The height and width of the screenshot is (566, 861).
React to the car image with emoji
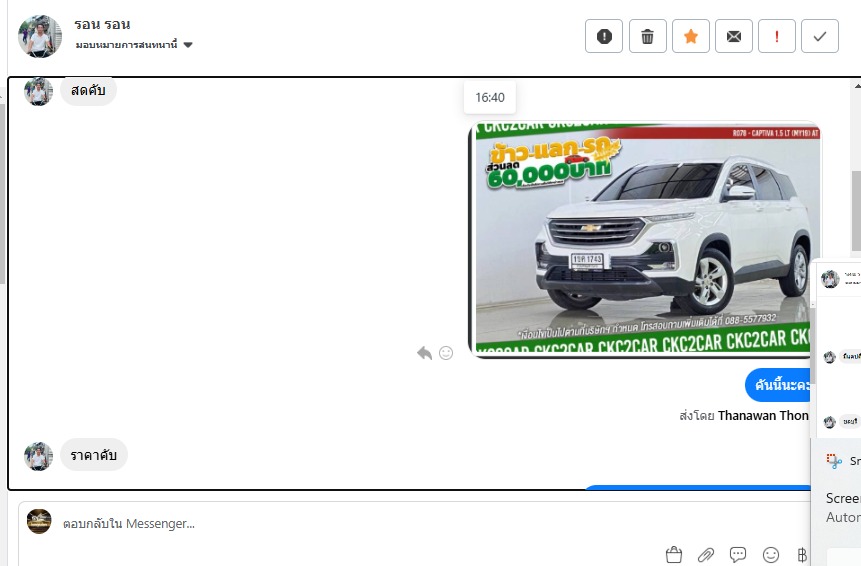[446, 353]
